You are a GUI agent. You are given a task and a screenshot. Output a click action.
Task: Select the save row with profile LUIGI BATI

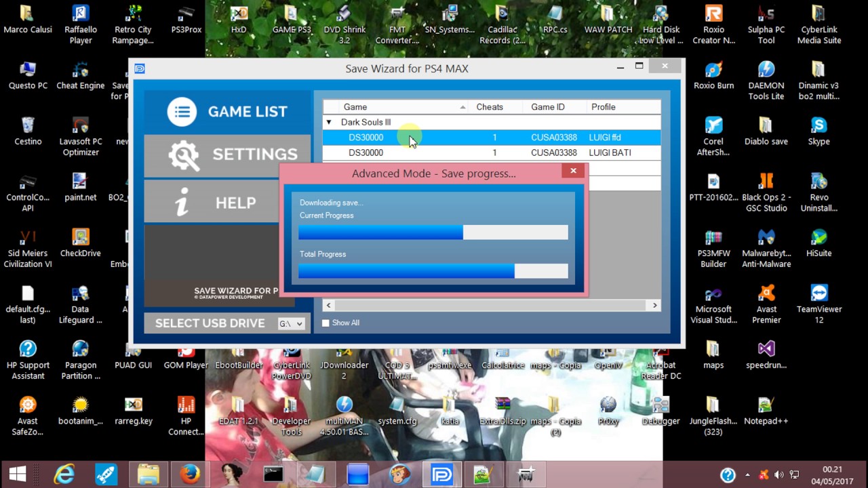click(492, 152)
